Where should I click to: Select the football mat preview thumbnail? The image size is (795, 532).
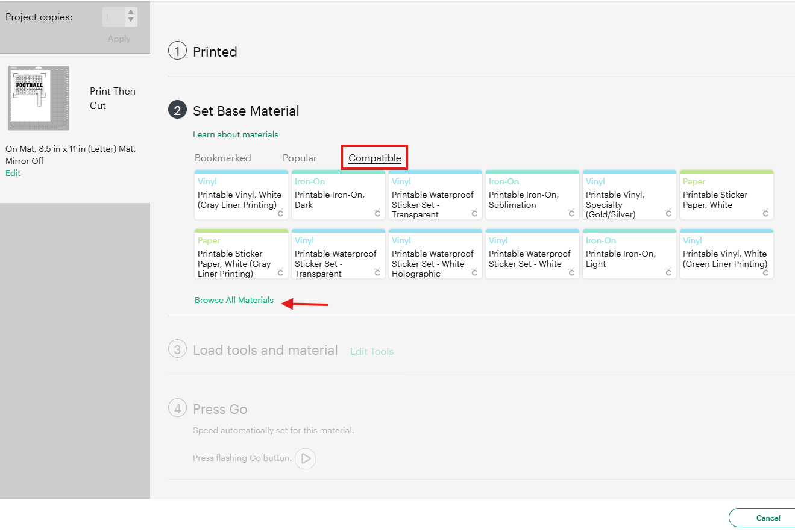click(x=39, y=98)
